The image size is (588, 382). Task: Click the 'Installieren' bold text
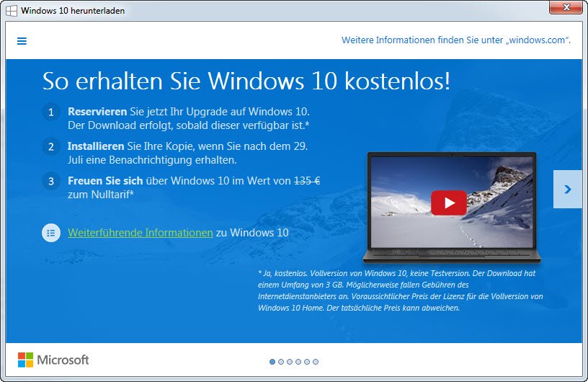click(96, 146)
